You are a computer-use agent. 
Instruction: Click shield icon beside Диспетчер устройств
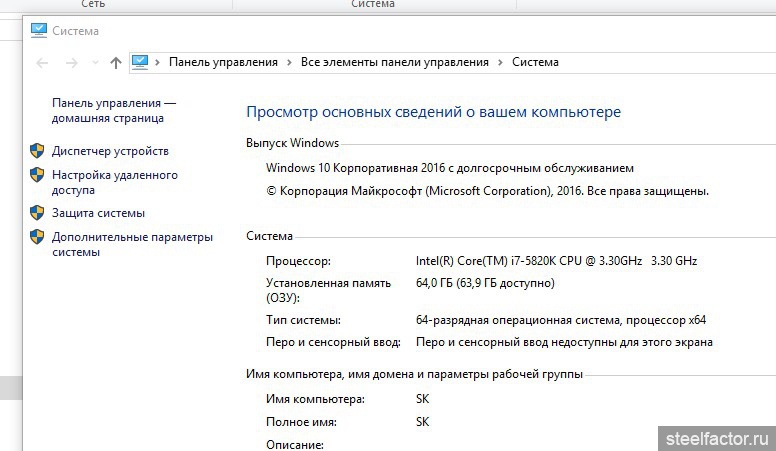pyautogui.click(x=37, y=150)
